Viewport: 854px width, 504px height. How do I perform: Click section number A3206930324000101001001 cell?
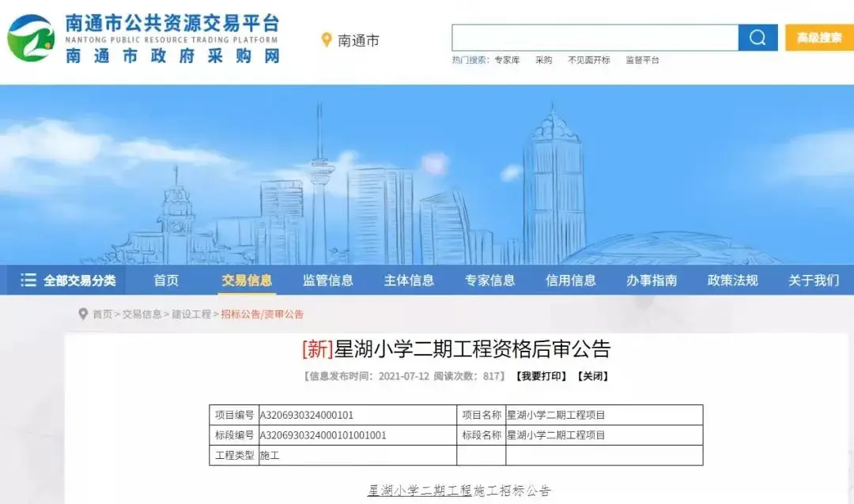pos(357,434)
